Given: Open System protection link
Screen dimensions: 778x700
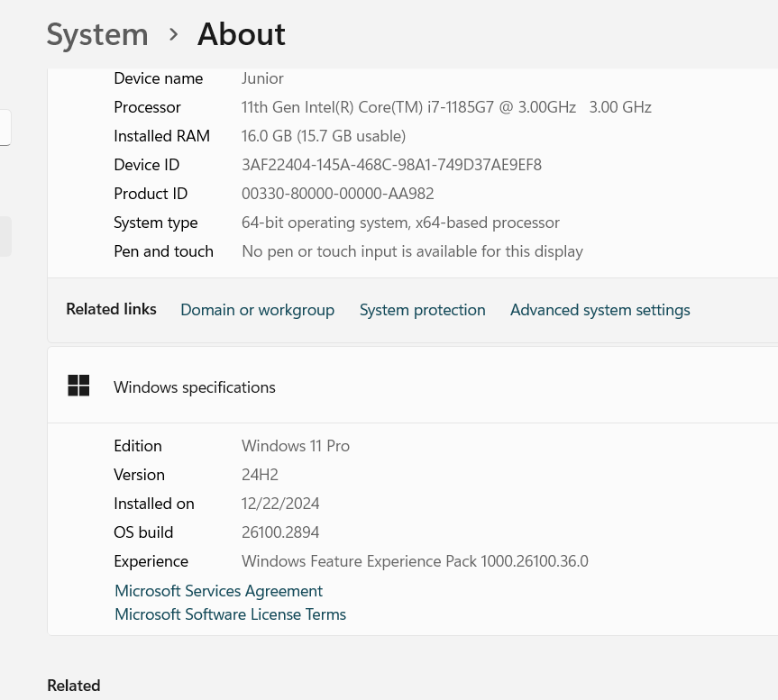Looking at the screenshot, I should (x=422, y=310).
